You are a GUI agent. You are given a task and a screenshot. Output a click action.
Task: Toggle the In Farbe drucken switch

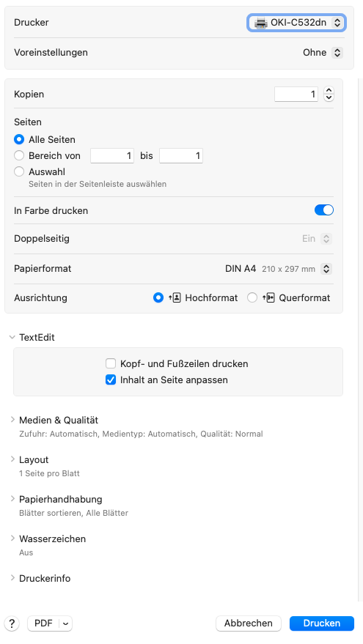click(x=324, y=210)
